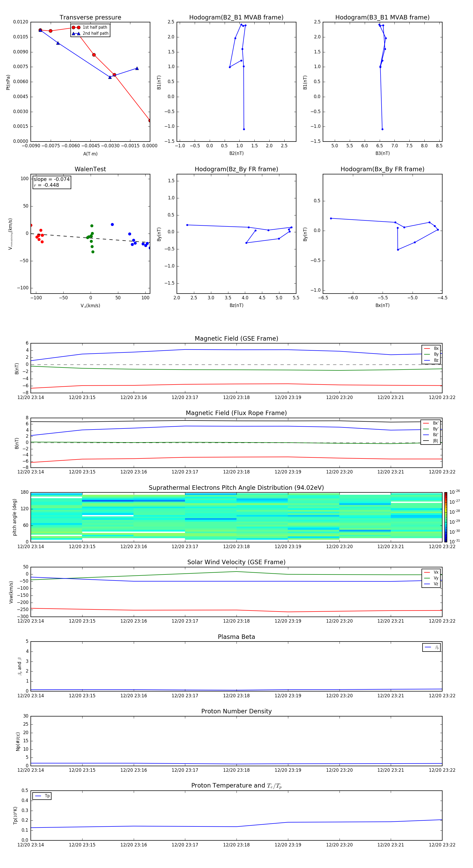This screenshot has width=473, height=868.
Task: Click the "WalenTest" plot title
Action: [90, 169]
